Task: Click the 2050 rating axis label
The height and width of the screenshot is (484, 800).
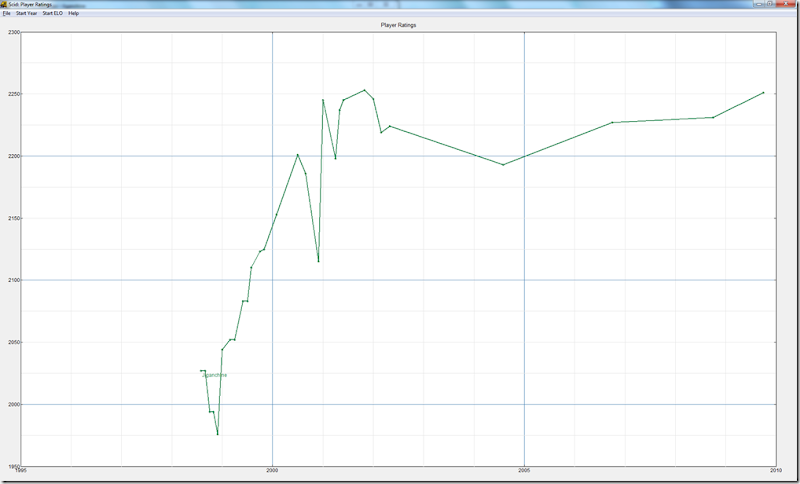Action: [x=14, y=342]
